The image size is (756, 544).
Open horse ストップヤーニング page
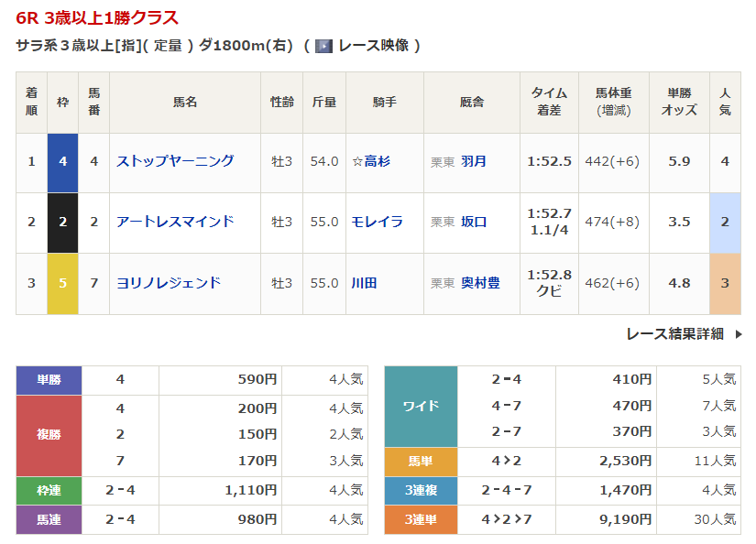(x=175, y=161)
